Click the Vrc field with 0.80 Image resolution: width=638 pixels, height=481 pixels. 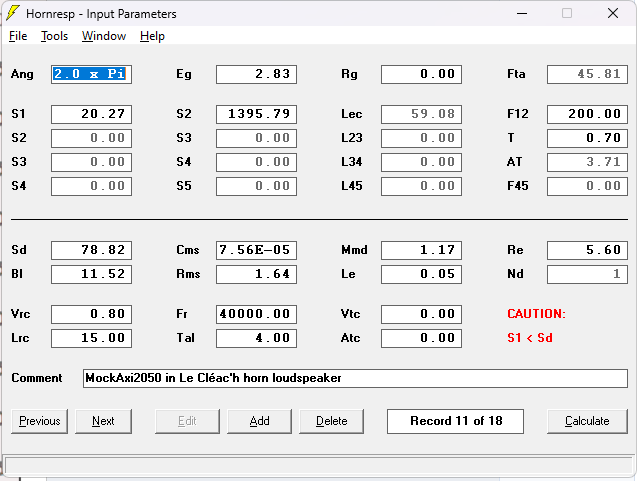coord(92,314)
